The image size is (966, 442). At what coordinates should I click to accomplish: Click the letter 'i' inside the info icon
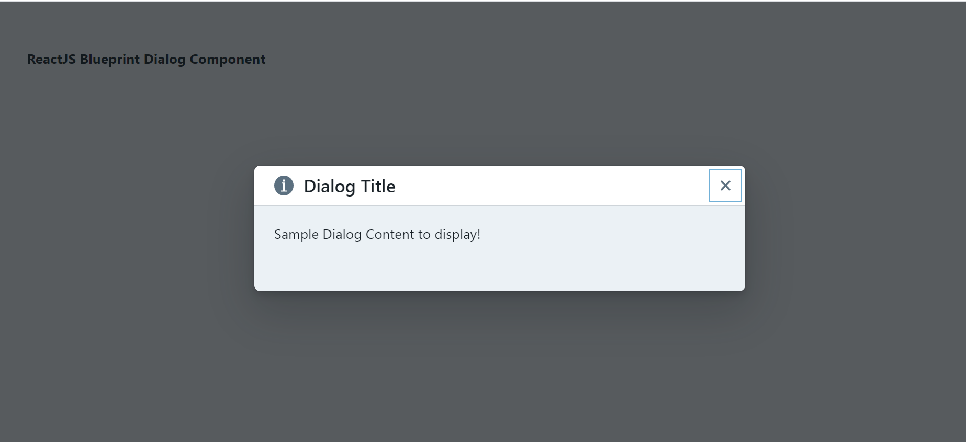pyautogui.click(x=283, y=186)
